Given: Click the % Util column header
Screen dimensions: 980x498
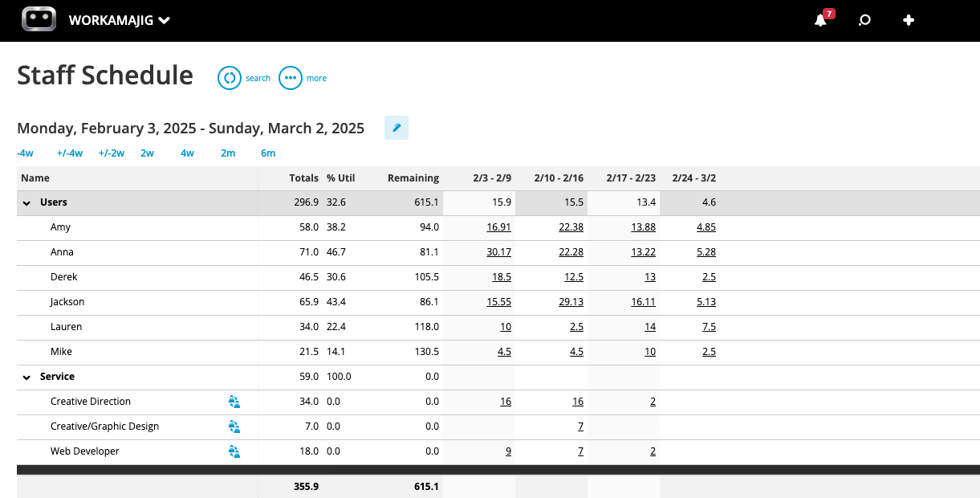Looking at the screenshot, I should click(340, 178).
